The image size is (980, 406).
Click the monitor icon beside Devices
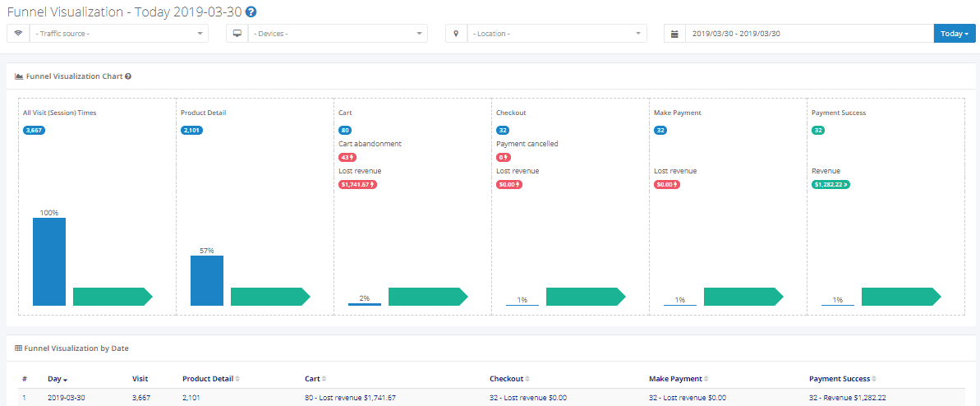237,34
